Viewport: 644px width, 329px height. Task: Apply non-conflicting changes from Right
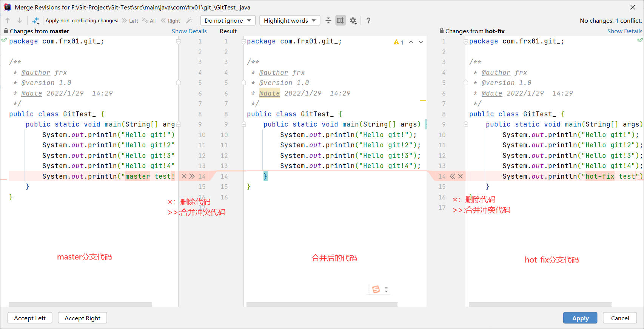pos(170,21)
